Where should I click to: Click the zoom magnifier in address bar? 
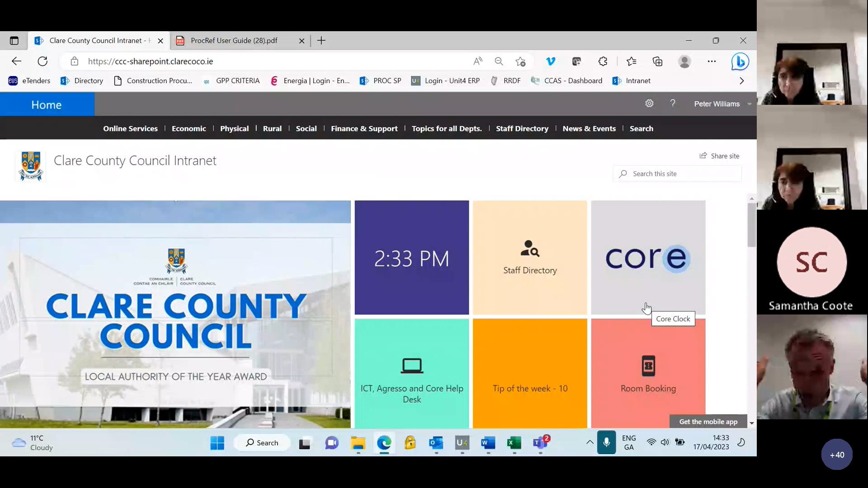(x=499, y=61)
